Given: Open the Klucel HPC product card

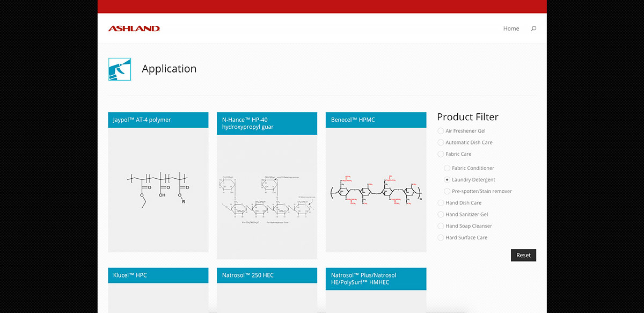Looking at the screenshot, I should (x=158, y=275).
